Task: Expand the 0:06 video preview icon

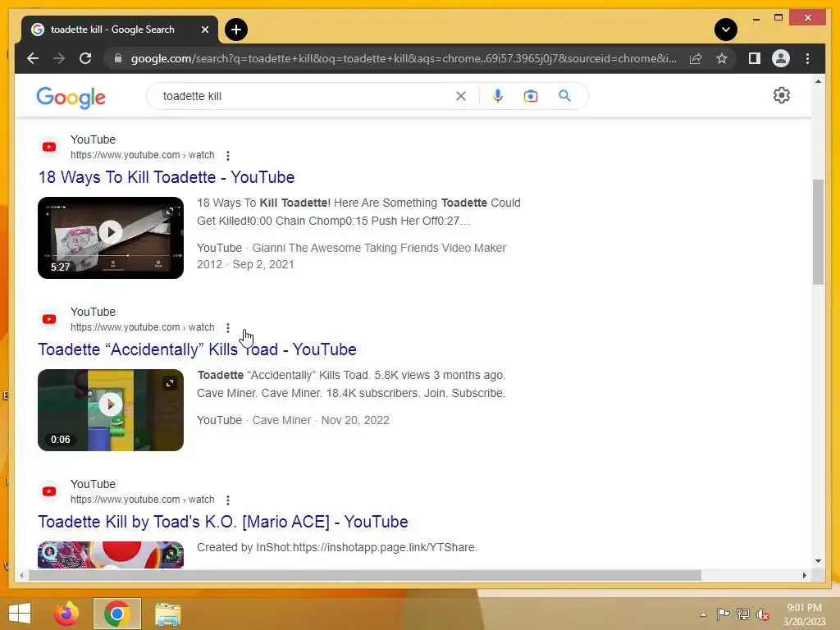Action: (169, 383)
